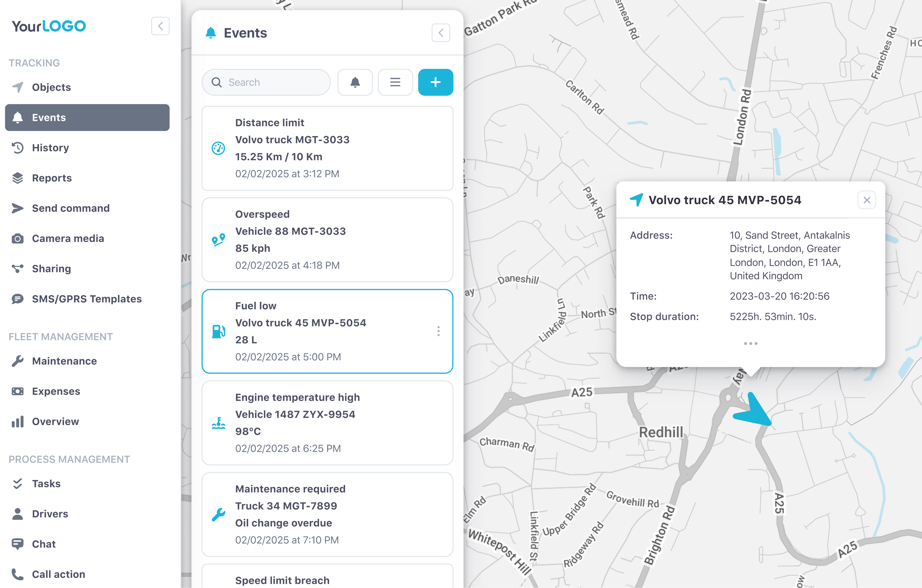
Task: Open the hamburger list menu button
Action: point(395,82)
